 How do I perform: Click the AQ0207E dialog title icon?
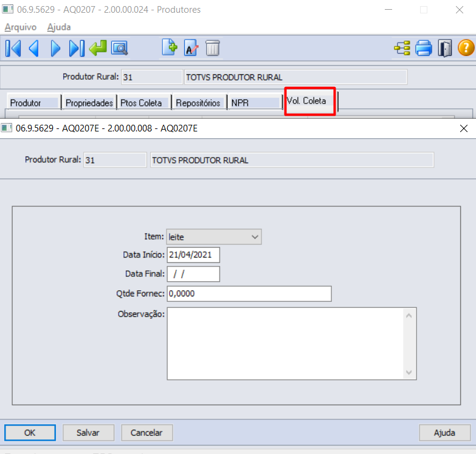click(x=6, y=128)
